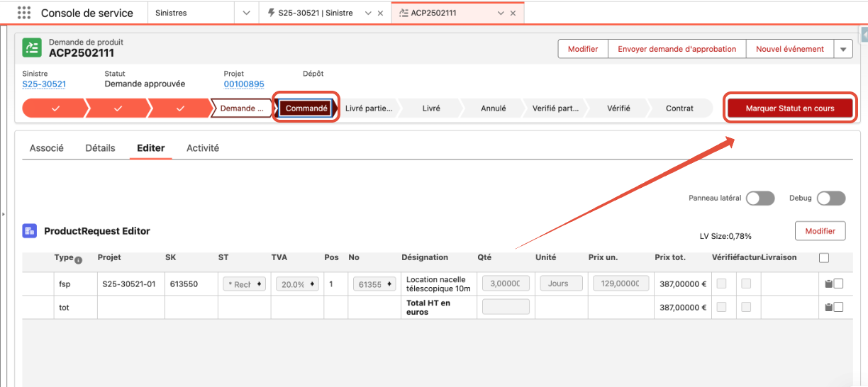The width and height of the screenshot is (868, 387).
Task: Click the clipboard icon in the tot row
Action: click(828, 308)
